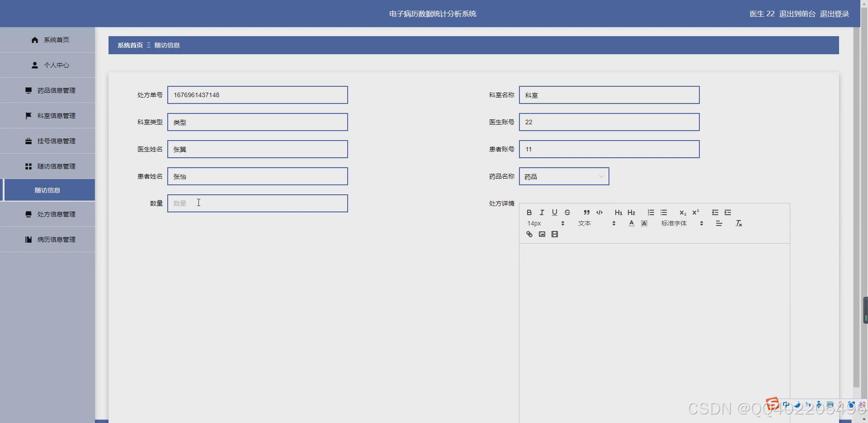Click the person icon beside 个人中心
Image resolution: width=868 pixels, height=423 pixels.
(x=35, y=65)
